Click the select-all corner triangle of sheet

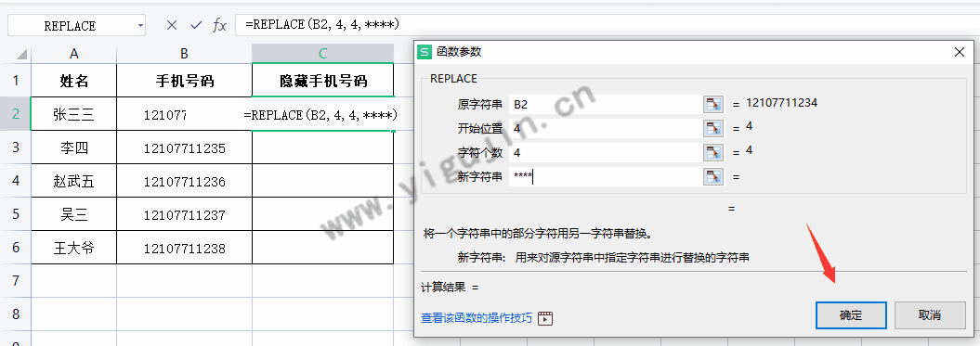point(22,55)
